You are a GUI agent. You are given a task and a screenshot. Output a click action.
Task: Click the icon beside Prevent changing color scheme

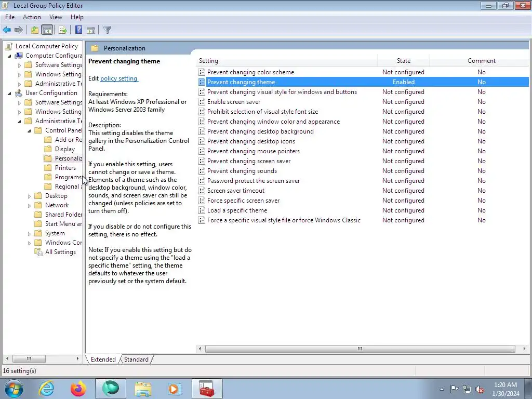[x=202, y=72]
